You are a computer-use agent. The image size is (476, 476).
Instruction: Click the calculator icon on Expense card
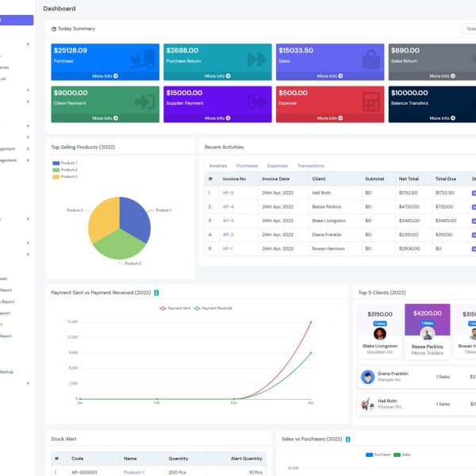(370, 102)
